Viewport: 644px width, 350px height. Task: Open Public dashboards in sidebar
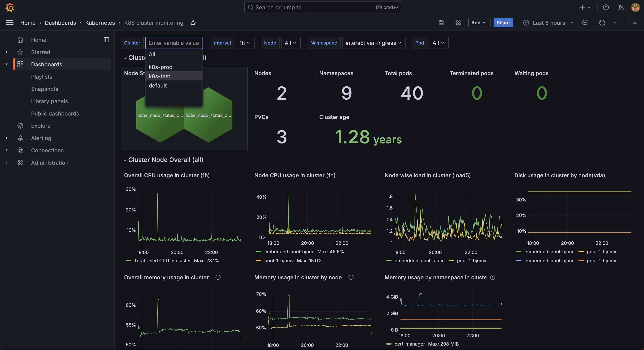[x=55, y=114]
